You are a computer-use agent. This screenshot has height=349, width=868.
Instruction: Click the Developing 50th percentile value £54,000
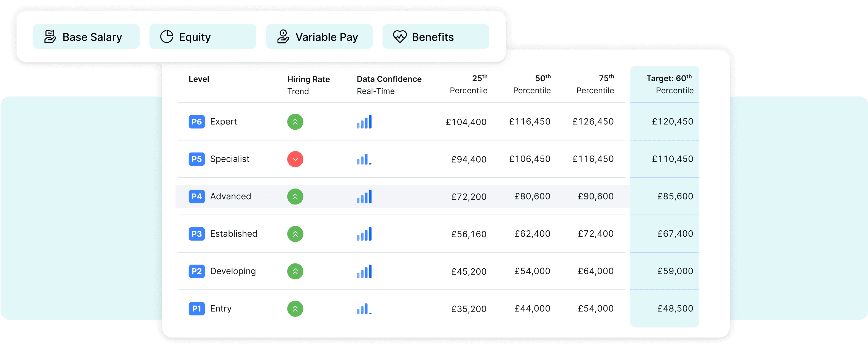[532, 271]
